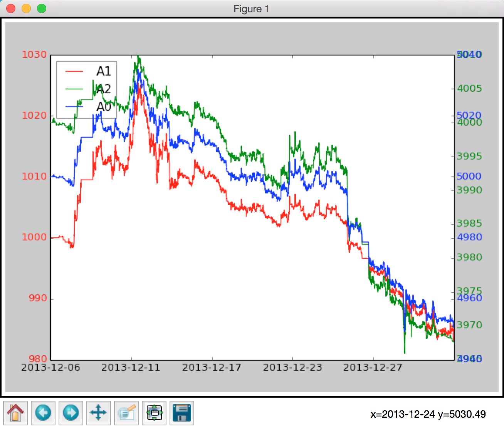Screen dimensions: 504x430
Task: Click the green 3985 axis label
Action: click(469, 223)
